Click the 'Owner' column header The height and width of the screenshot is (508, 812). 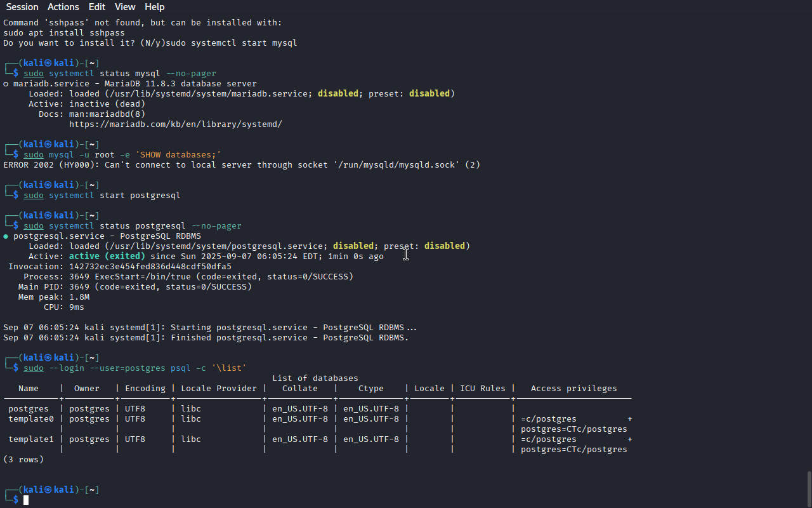tap(87, 389)
